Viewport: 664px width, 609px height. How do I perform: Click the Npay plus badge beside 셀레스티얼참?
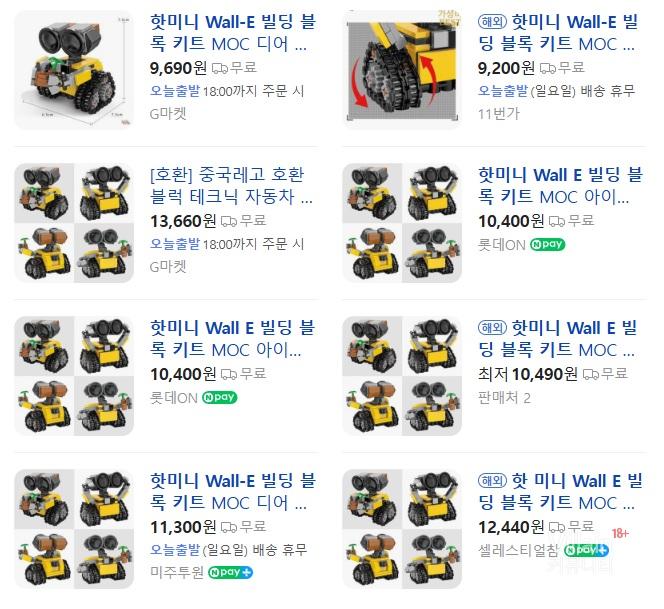pos(587,550)
